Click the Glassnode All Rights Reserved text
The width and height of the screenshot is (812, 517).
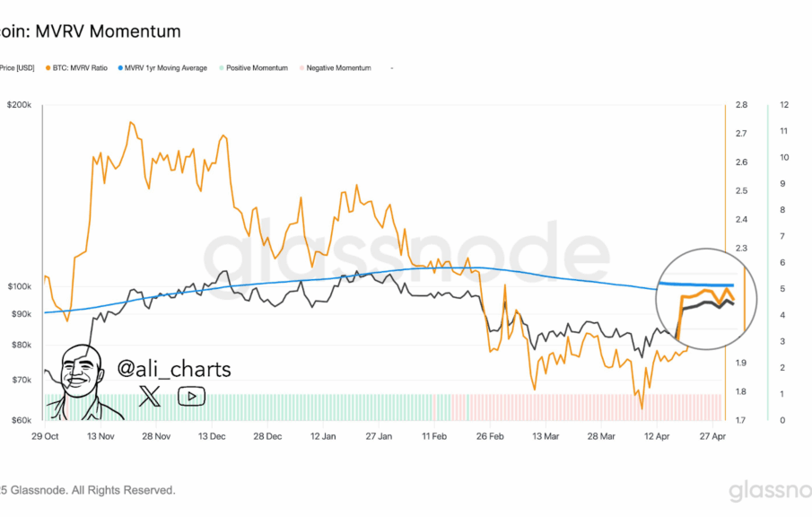88,490
